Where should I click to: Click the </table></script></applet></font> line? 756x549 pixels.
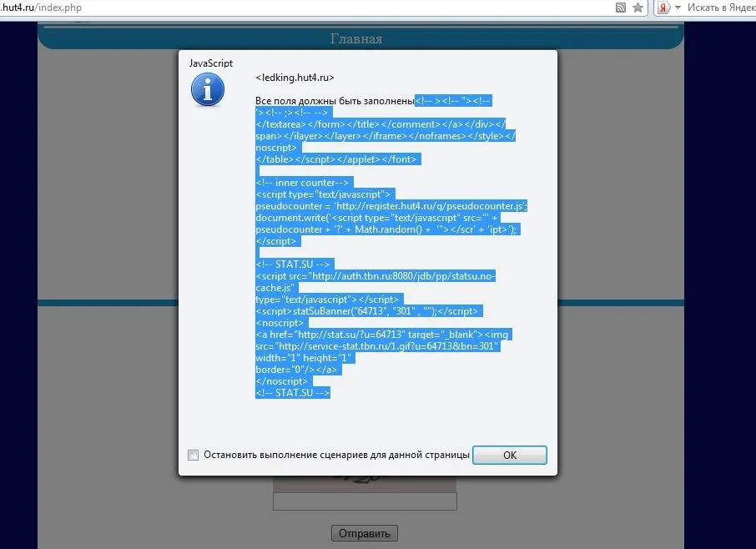(x=336, y=159)
